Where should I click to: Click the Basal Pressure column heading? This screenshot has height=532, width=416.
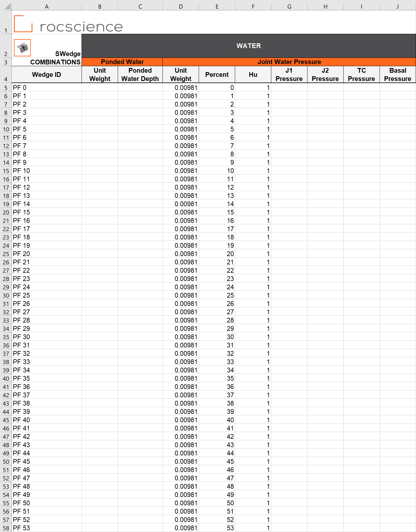tap(398, 74)
